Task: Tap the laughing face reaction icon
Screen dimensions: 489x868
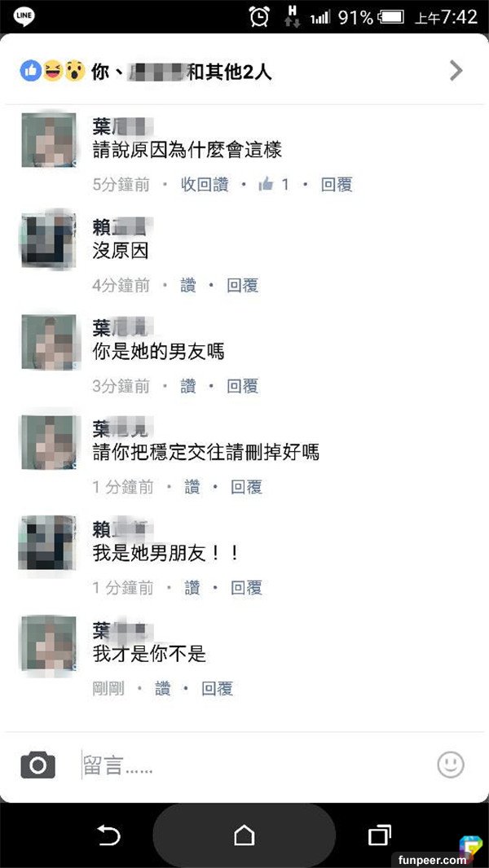Action: tap(53, 71)
